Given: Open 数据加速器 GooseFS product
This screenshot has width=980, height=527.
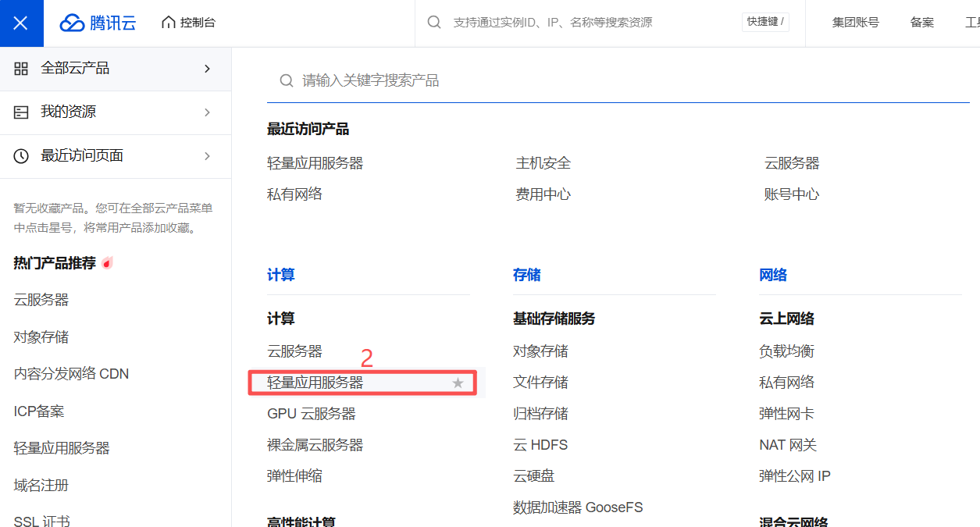Looking at the screenshot, I should 578,507.
